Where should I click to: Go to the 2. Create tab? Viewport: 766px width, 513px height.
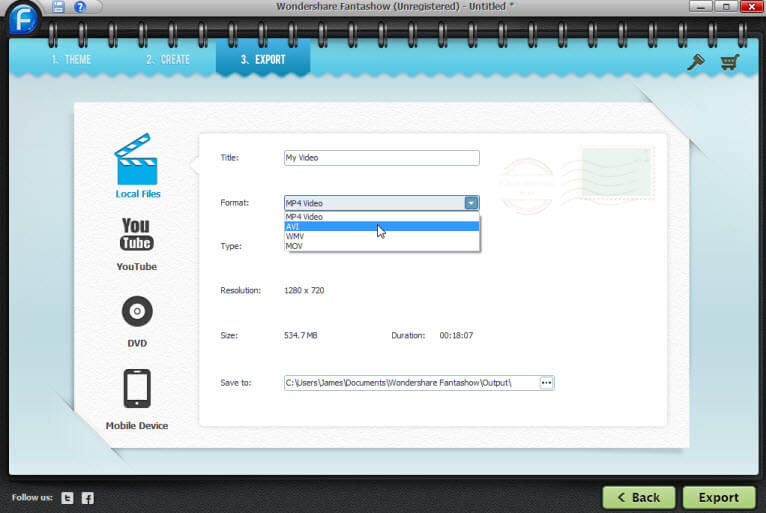[168, 60]
